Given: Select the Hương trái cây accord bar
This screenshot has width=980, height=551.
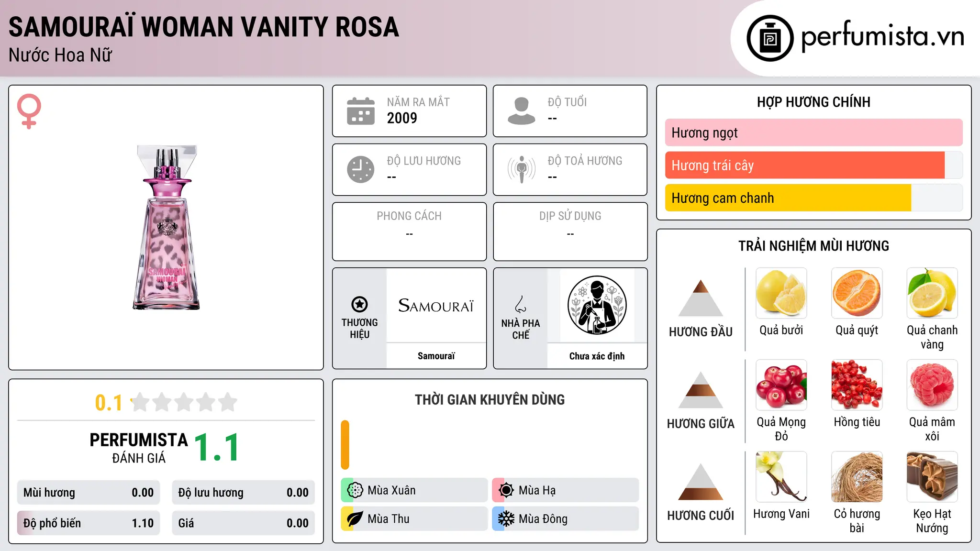Looking at the screenshot, I should [x=813, y=165].
